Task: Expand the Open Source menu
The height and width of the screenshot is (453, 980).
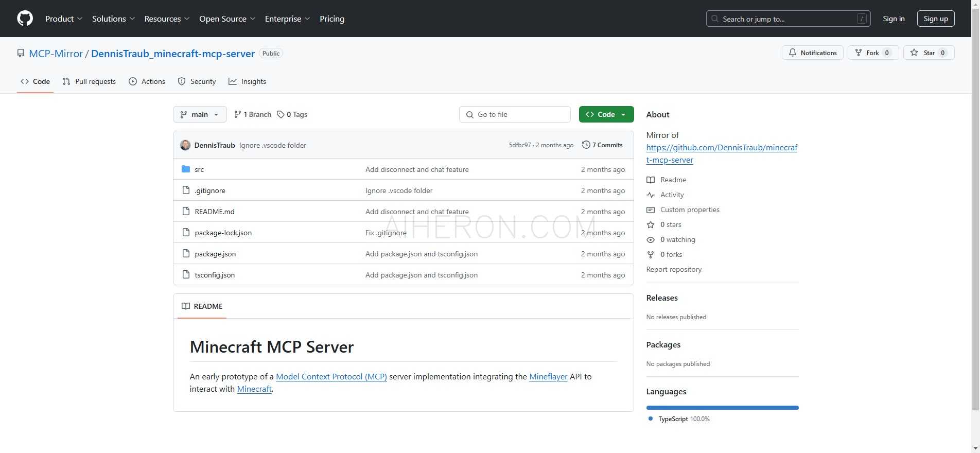Action: (227, 19)
